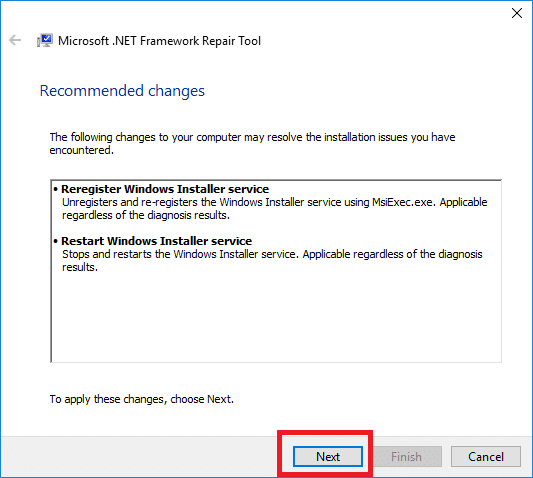Click the back arrow icon
533x478 pixels.
tap(15, 40)
